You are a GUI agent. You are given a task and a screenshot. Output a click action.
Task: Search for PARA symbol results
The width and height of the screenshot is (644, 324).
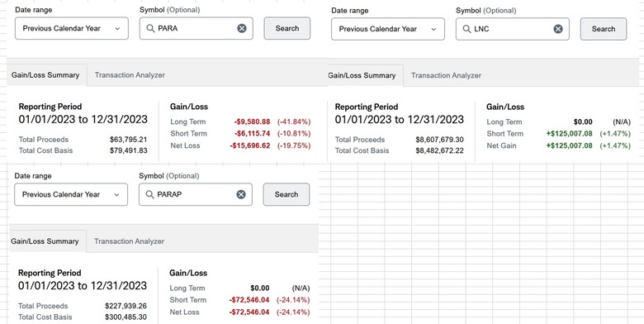287,28
